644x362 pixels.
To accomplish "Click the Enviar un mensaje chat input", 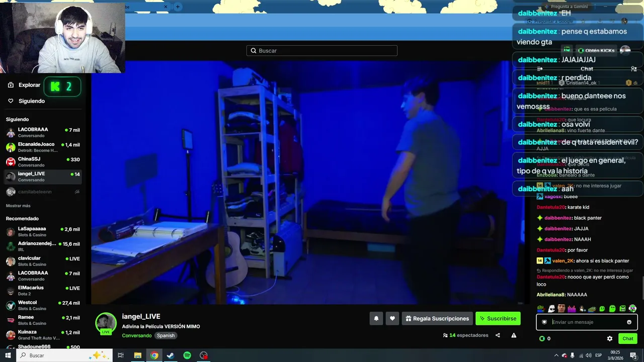I will pyautogui.click(x=587, y=322).
